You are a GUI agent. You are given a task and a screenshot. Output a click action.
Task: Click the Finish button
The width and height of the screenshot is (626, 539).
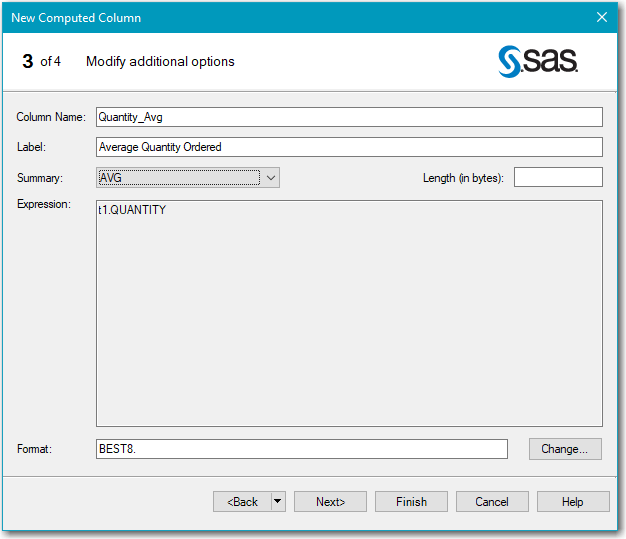pos(411,501)
